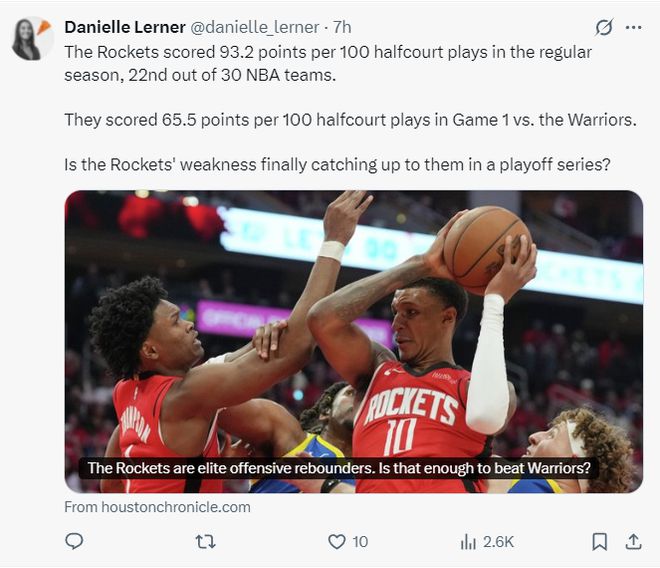
Task: Click From houstonchronicle.com source link
Action: 157,507
